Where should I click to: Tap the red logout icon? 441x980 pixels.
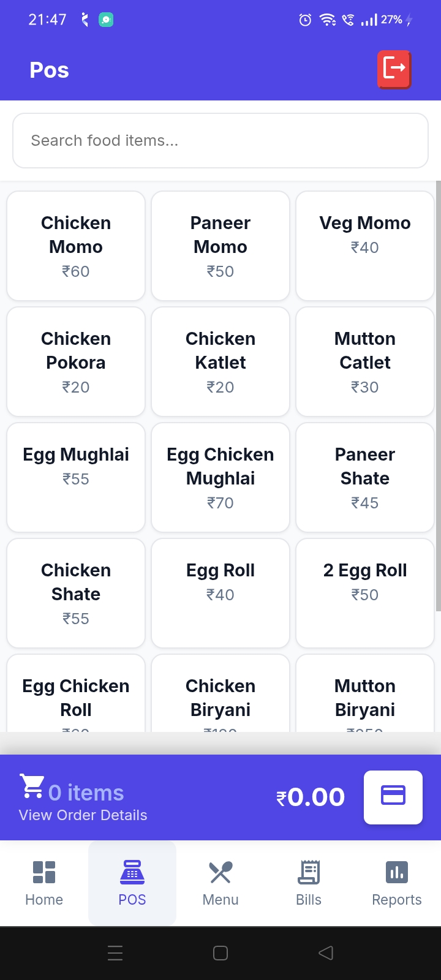coord(394,69)
